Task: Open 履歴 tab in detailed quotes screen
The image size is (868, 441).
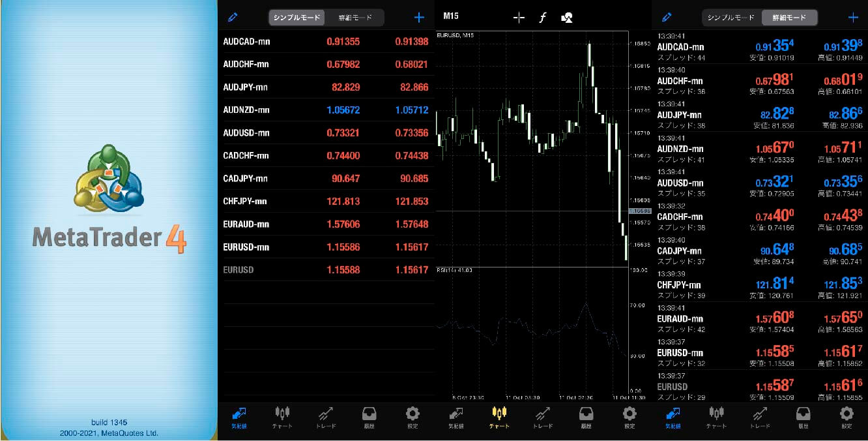Action: [x=803, y=418]
